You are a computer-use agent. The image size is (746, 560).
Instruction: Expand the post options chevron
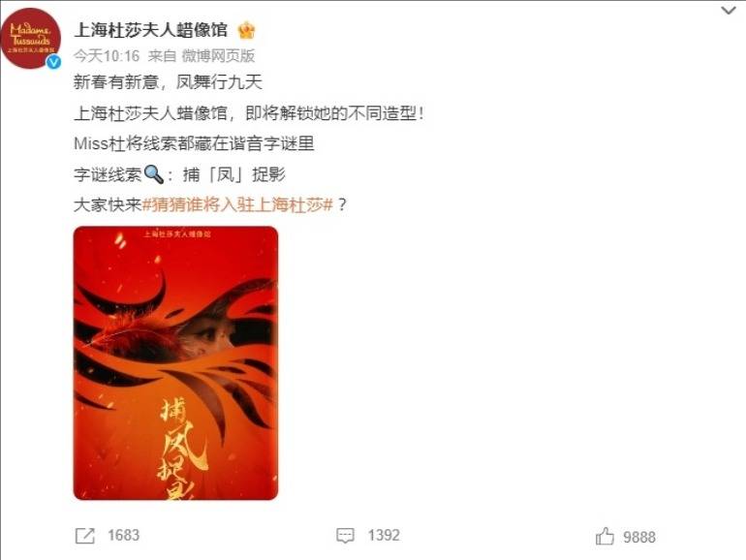click(729, 10)
